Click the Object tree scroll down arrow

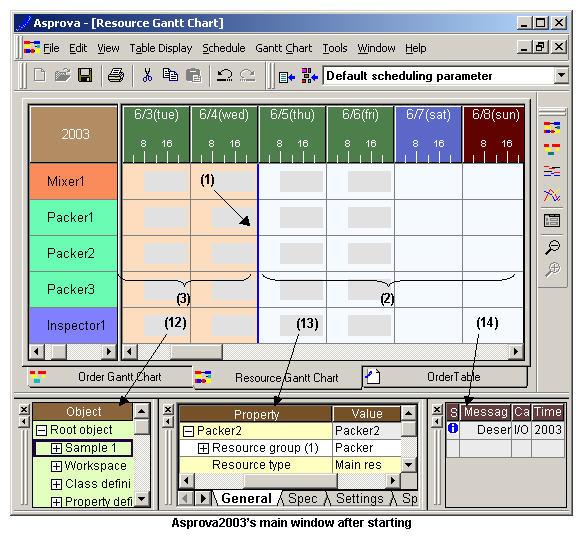pos(141,499)
